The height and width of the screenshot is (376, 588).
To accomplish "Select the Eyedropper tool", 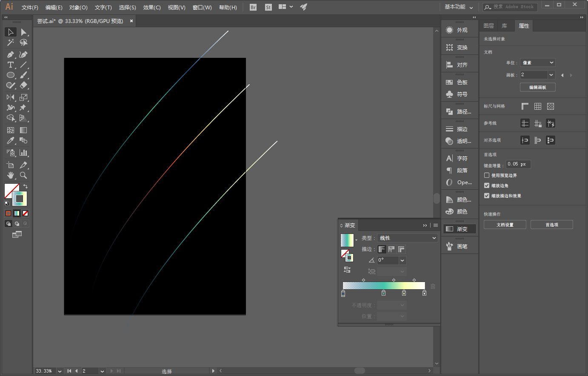I will 10,141.
